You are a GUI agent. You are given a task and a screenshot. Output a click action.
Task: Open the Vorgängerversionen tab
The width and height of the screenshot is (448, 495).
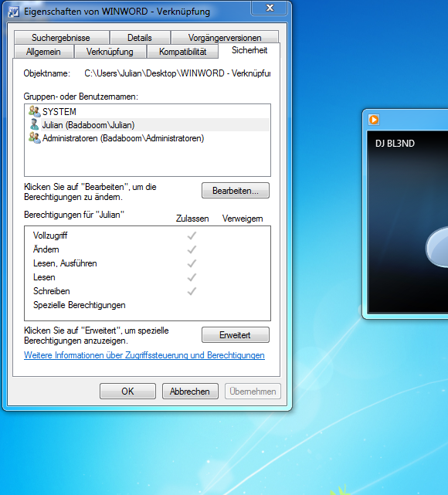[x=225, y=38]
